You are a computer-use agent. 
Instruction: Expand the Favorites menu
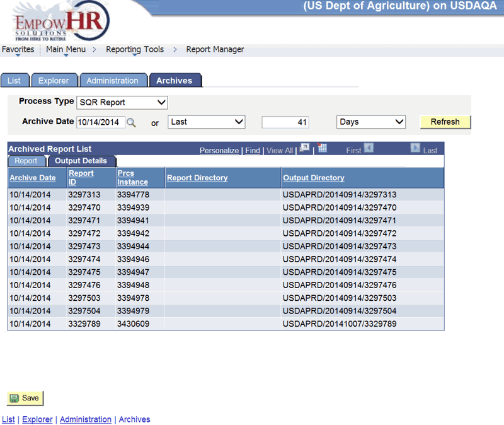pos(18,50)
